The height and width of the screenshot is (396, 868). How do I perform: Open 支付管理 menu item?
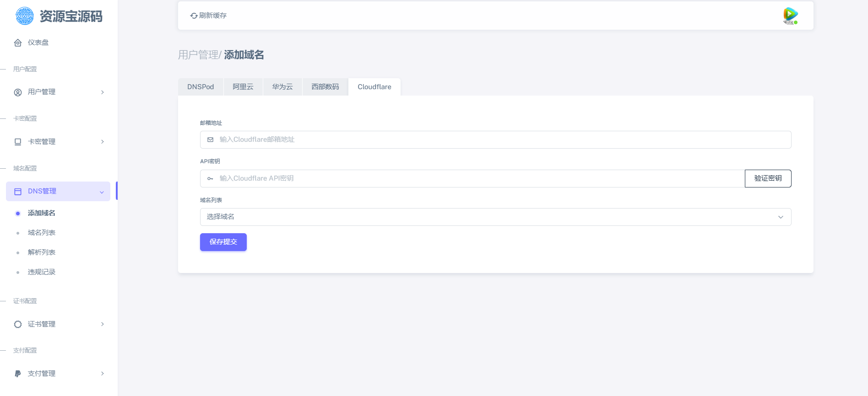tap(58, 374)
